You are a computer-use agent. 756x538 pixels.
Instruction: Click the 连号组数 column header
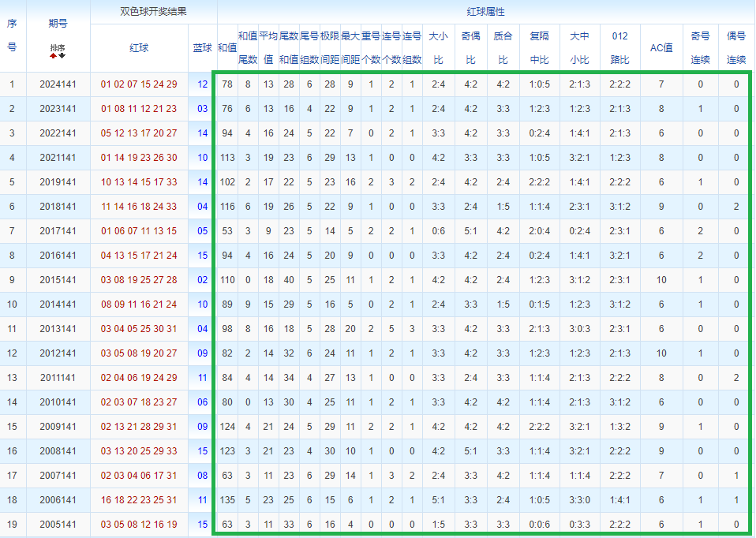pos(412,47)
